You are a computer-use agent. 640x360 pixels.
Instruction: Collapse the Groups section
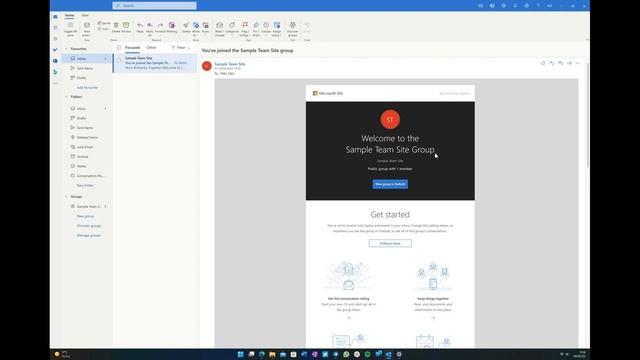[x=66, y=197]
